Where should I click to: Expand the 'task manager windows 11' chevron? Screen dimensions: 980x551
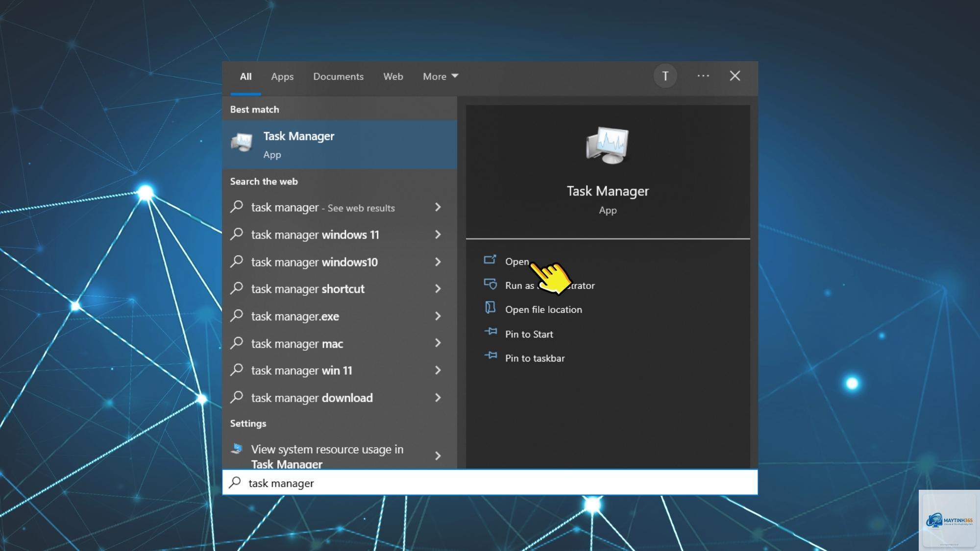(x=438, y=235)
